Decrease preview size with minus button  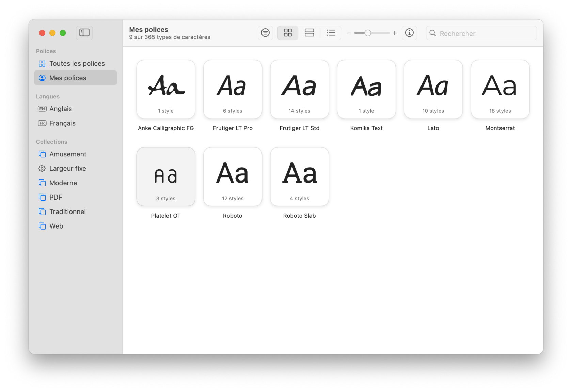pyautogui.click(x=349, y=33)
